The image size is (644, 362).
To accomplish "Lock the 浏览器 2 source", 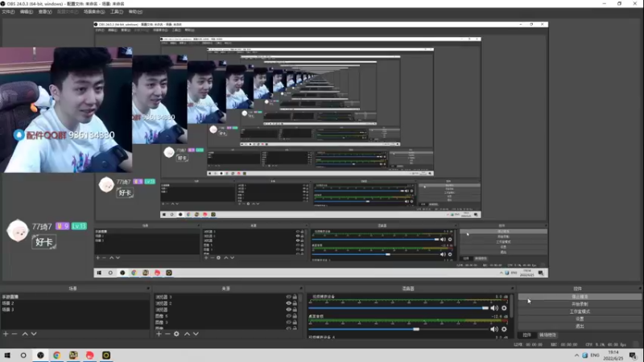I will 295,303.
